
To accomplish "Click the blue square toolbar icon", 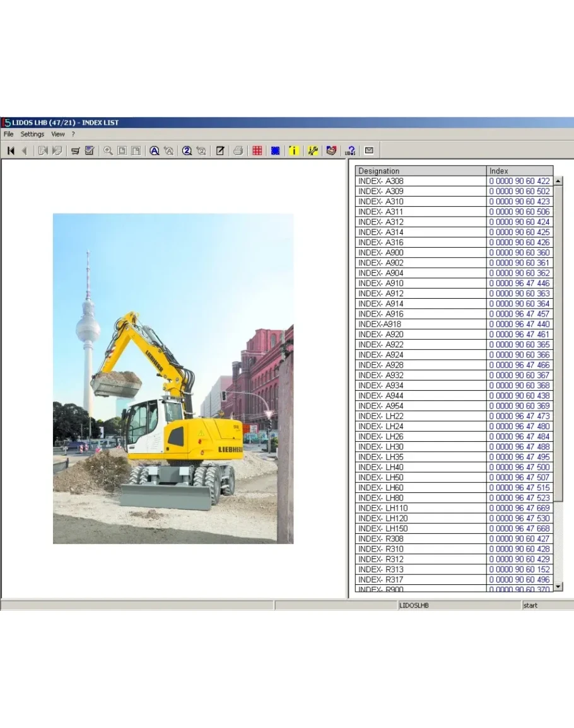I will click(275, 151).
